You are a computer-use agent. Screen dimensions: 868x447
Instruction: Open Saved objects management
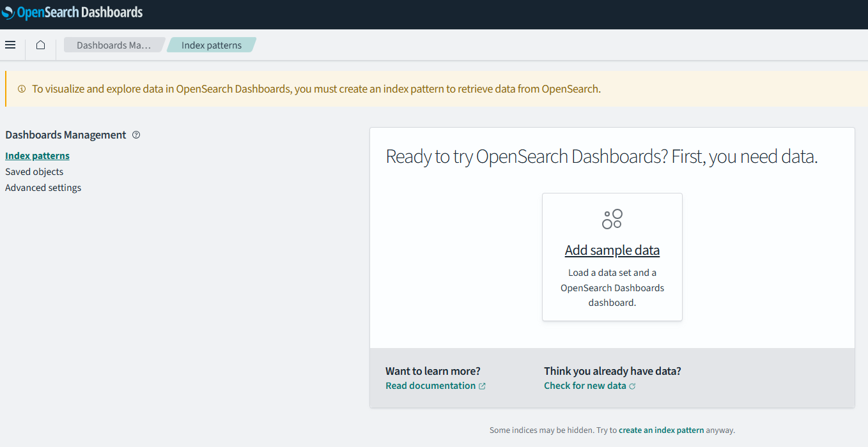tap(34, 171)
